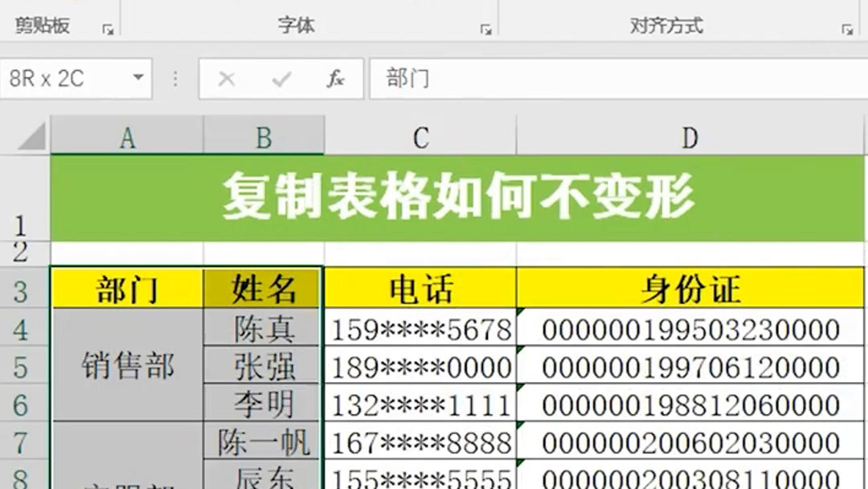This screenshot has height=489, width=868.
Task: Click the Enter checkmark icon beside formula bar
Action: pyautogui.click(x=280, y=78)
